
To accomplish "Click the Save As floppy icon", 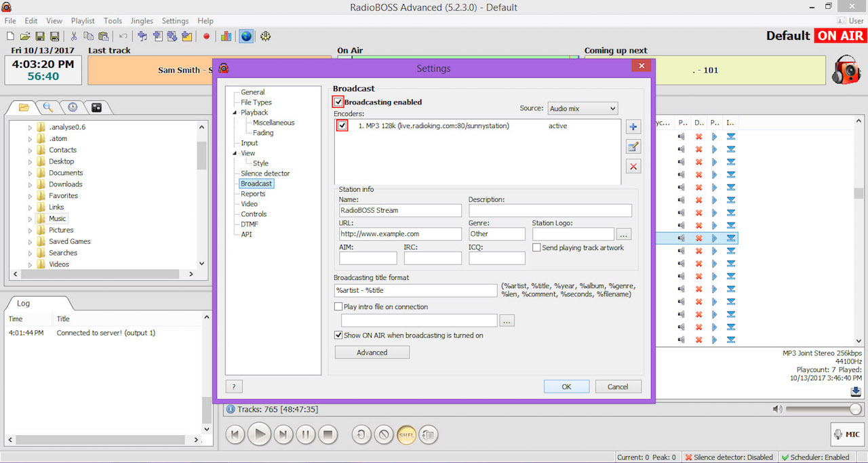I will coord(54,36).
